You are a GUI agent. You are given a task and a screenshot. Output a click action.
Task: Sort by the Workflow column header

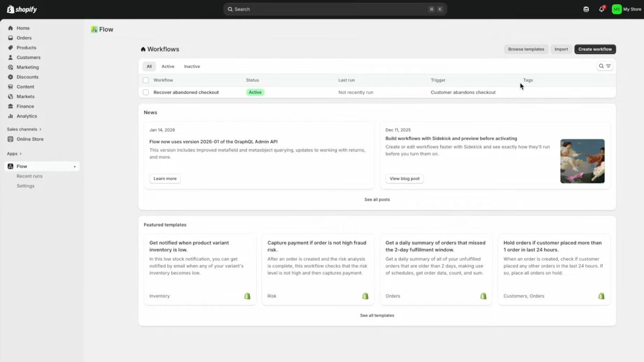point(163,80)
